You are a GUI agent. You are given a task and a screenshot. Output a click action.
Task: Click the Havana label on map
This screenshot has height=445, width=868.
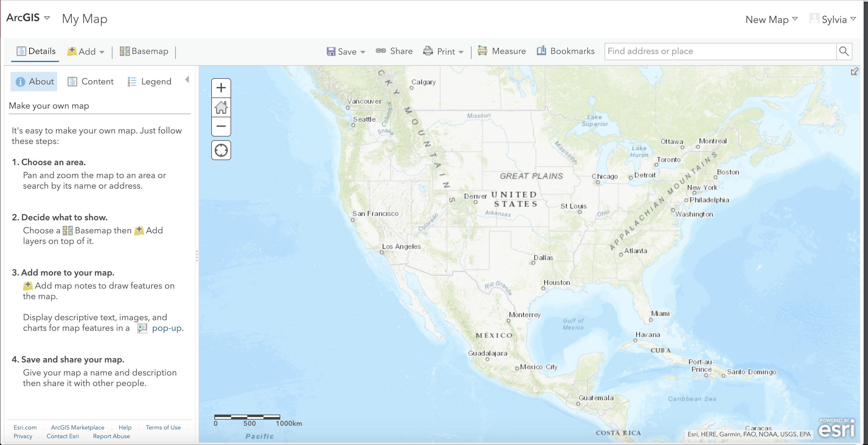pos(648,335)
